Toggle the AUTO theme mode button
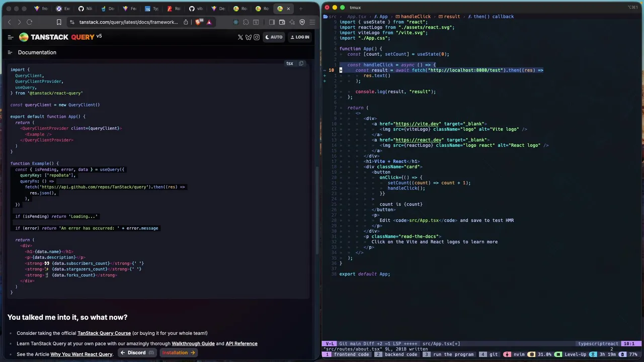This screenshot has width=644, height=362. 274,37
